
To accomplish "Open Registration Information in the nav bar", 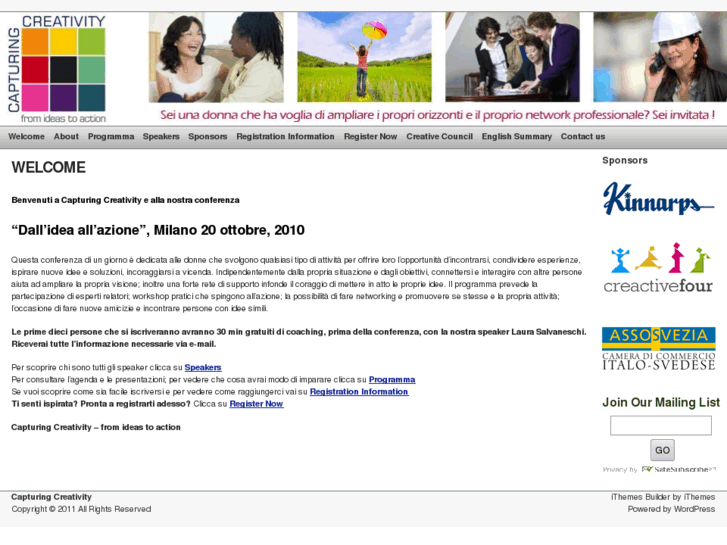I will (285, 137).
